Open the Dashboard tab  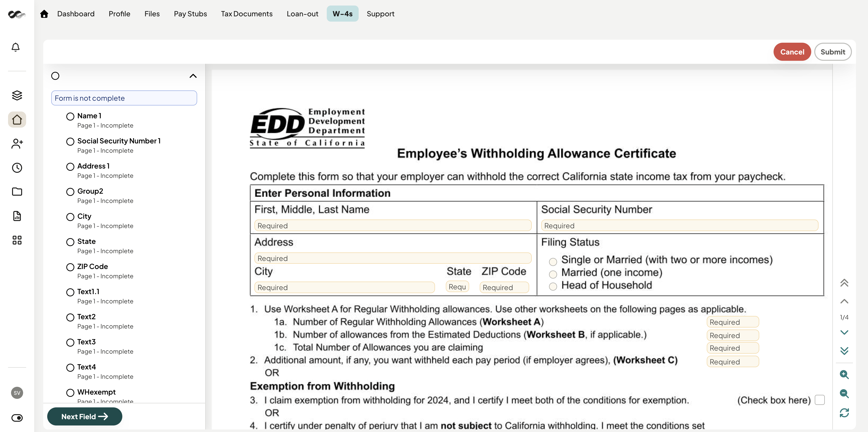coord(76,14)
